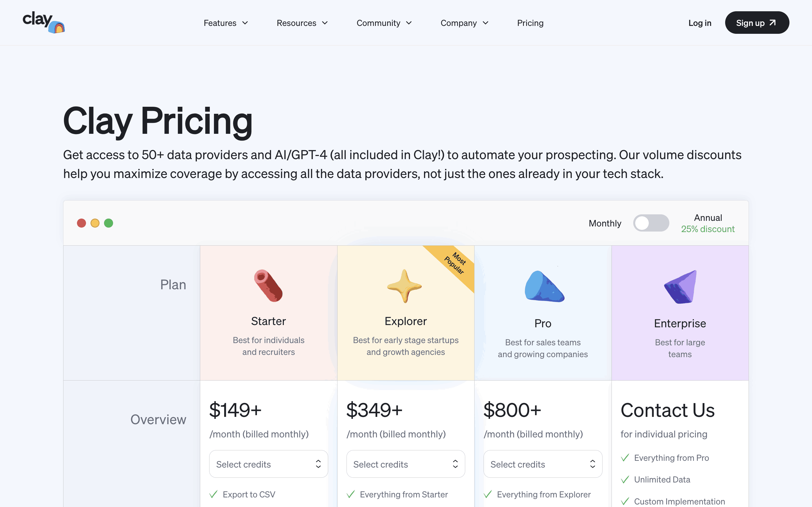
Task: Toggle the Monthly/Annual billing switch
Action: click(x=651, y=223)
